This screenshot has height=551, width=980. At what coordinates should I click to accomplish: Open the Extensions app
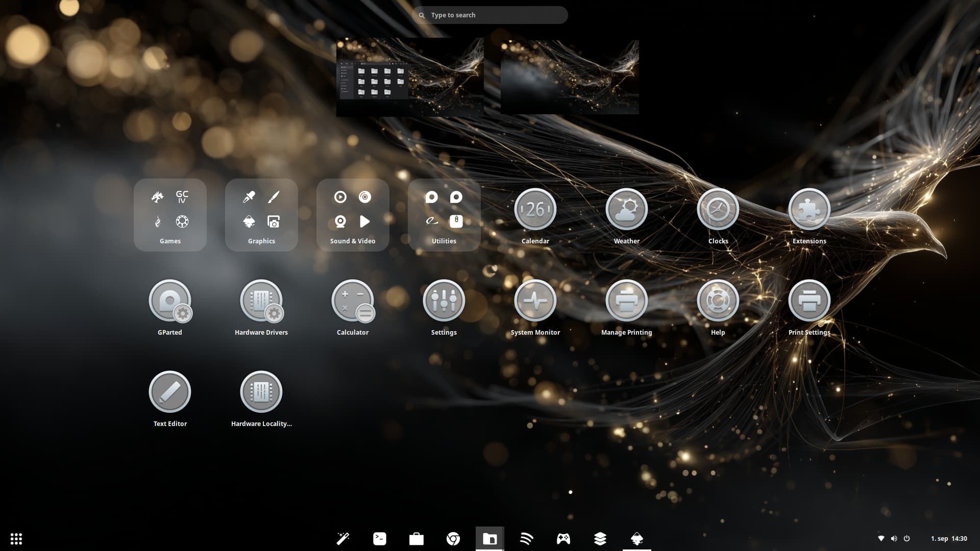pos(809,210)
